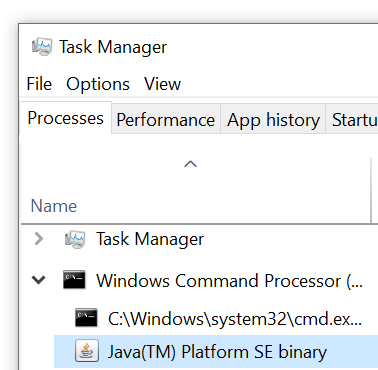Click the Java coffee cup icon

pos(87,351)
